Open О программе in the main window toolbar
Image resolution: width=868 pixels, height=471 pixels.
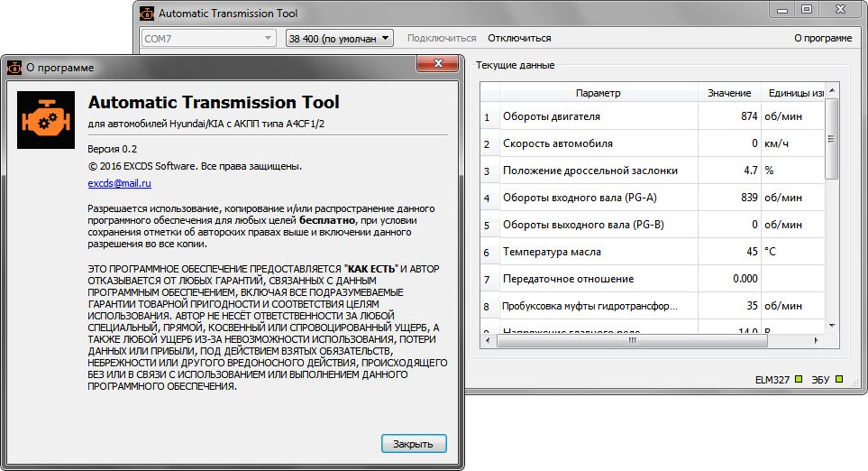coord(823,38)
